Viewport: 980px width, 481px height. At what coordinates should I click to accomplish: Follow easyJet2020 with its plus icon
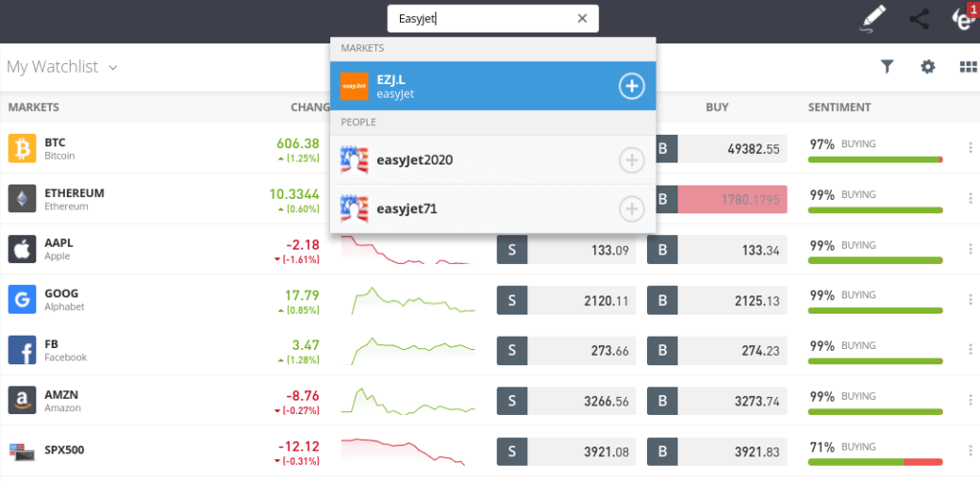pos(632,161)
